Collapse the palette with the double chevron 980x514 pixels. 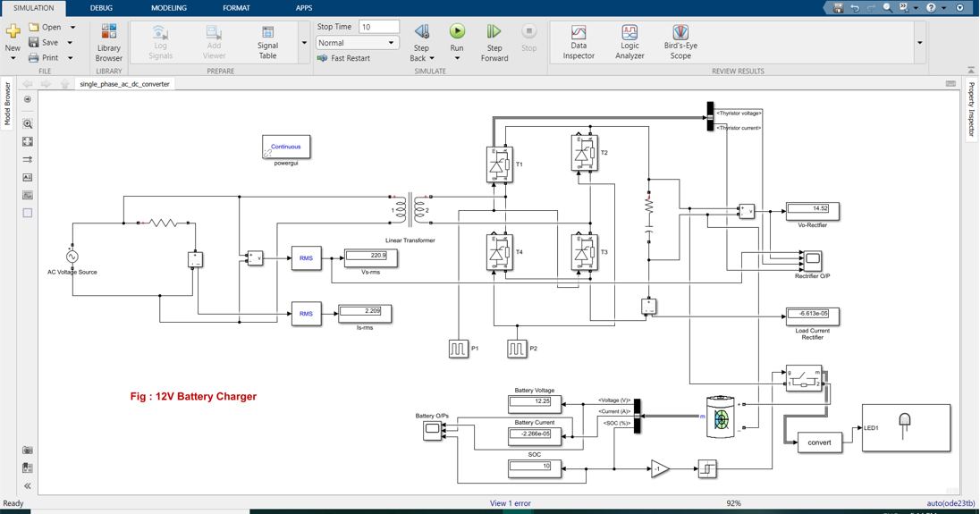click(x=28, y=486)
